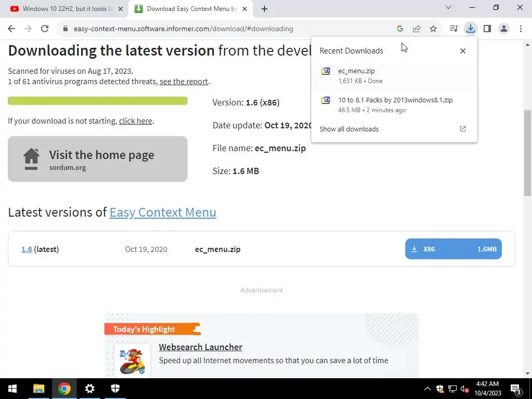Visit the home page sordum.org button
532x399 pixels.
(x=98, y=159)
